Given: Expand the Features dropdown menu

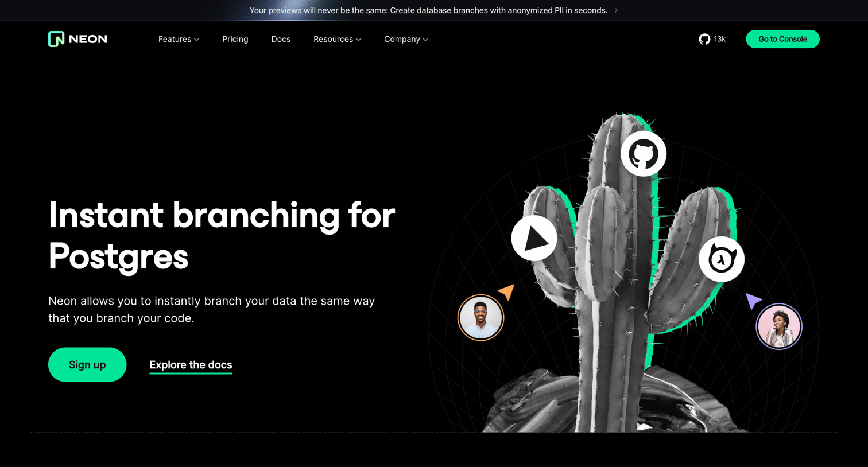Looking at the screenshot, I should pos(179,39).
